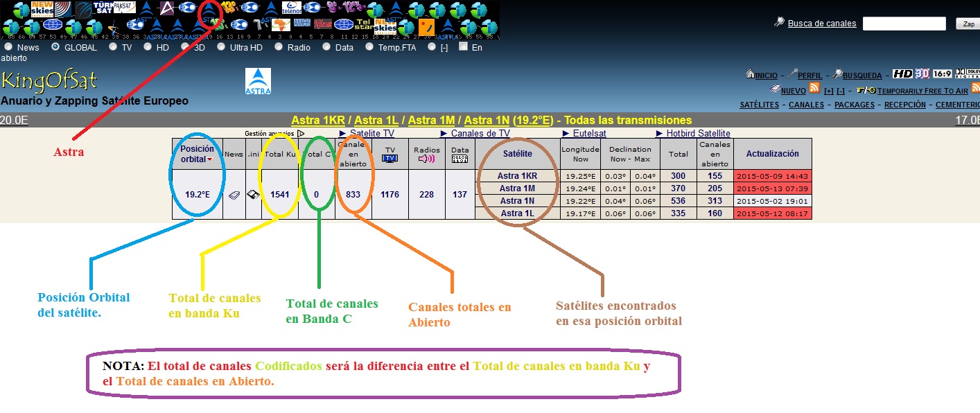
Task: Select the Ultra HD radio button
Action: tap(221, 47)
